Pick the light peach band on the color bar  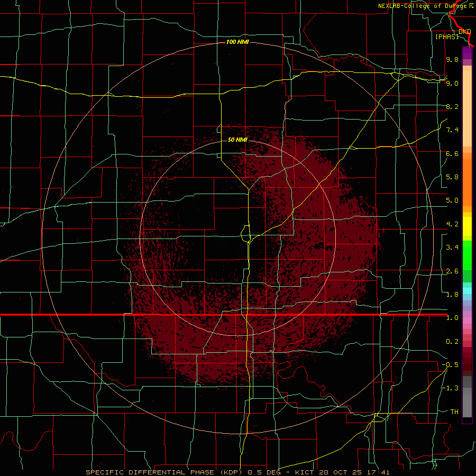tap(467, 108)
